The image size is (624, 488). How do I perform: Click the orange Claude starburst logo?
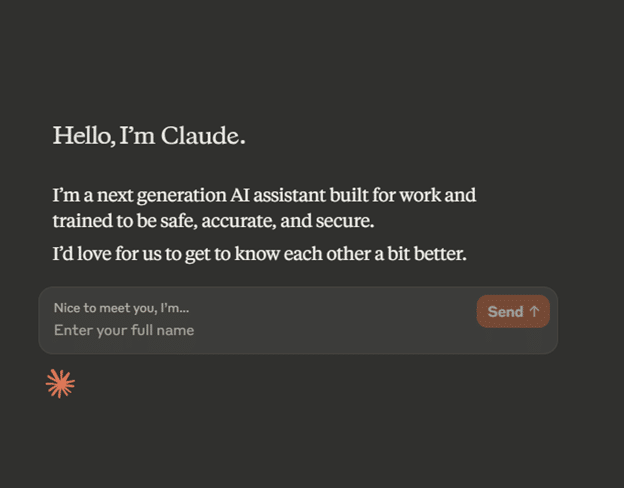click(x=60, y=383)
